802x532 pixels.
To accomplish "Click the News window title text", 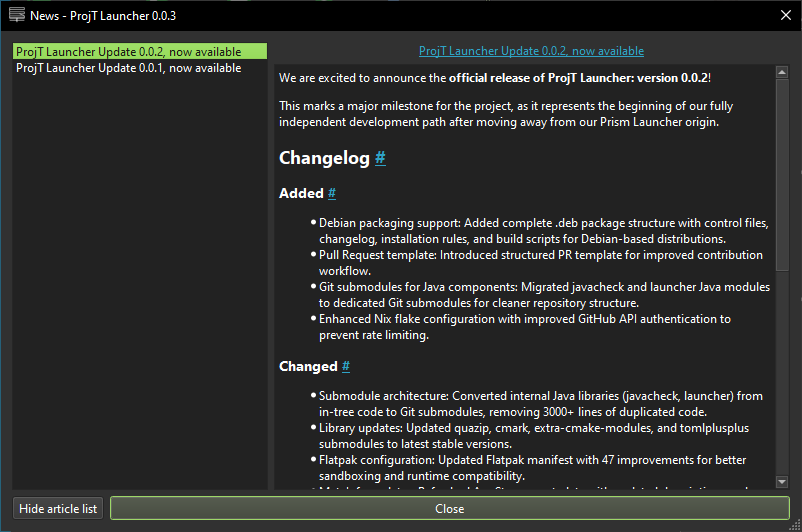I will tap(89, 15).
